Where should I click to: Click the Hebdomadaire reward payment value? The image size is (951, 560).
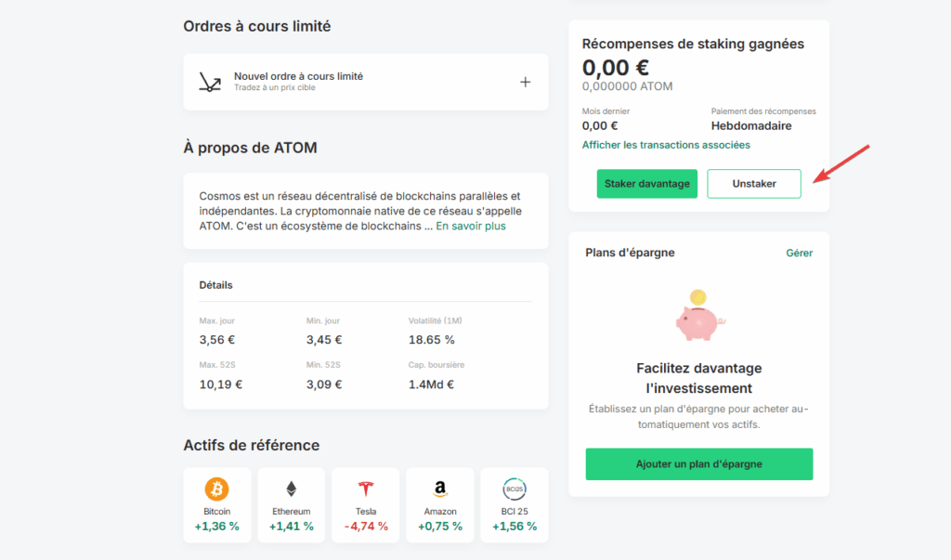click(x=751, y=126)
